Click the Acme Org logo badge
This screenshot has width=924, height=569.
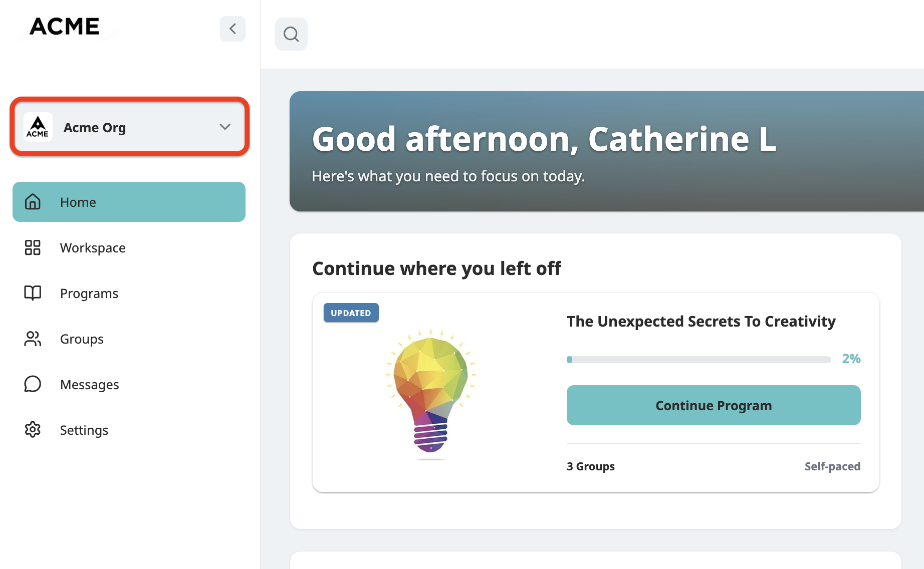[x=38, y=127]
